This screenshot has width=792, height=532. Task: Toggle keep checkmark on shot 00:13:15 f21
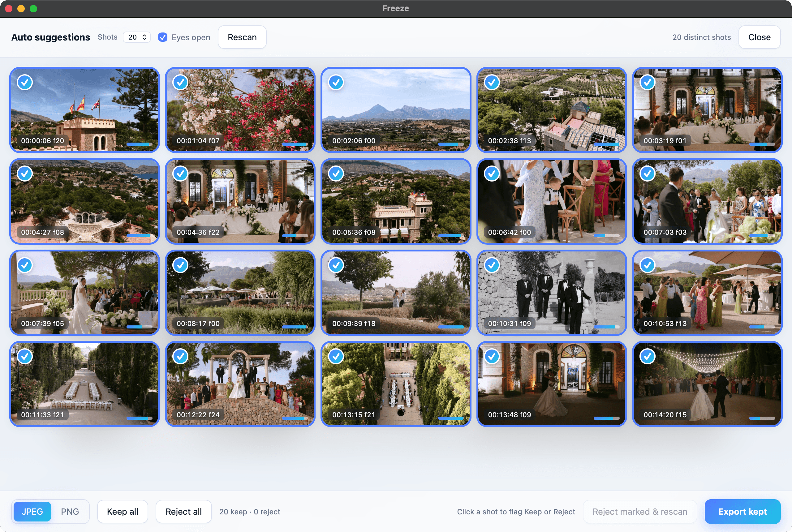coord(336,357)
